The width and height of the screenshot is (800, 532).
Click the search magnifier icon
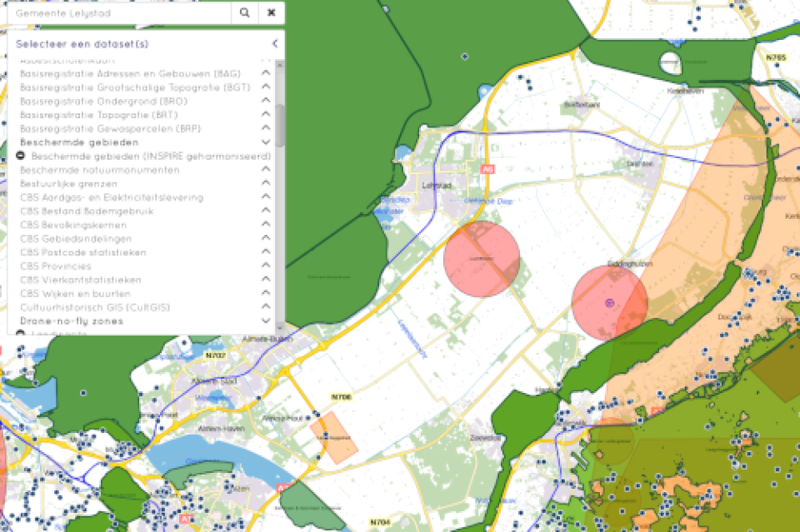(x=244, y=13)
